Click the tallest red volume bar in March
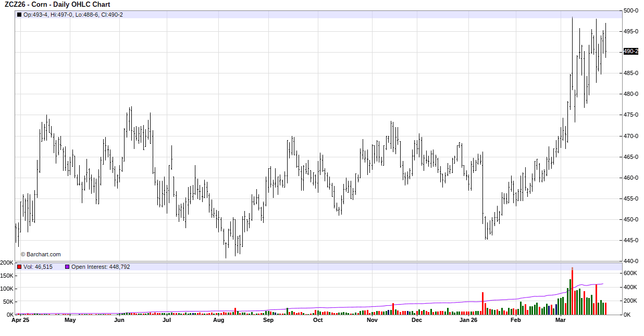This screenshot has width=644, height=336. click(572, 292)
